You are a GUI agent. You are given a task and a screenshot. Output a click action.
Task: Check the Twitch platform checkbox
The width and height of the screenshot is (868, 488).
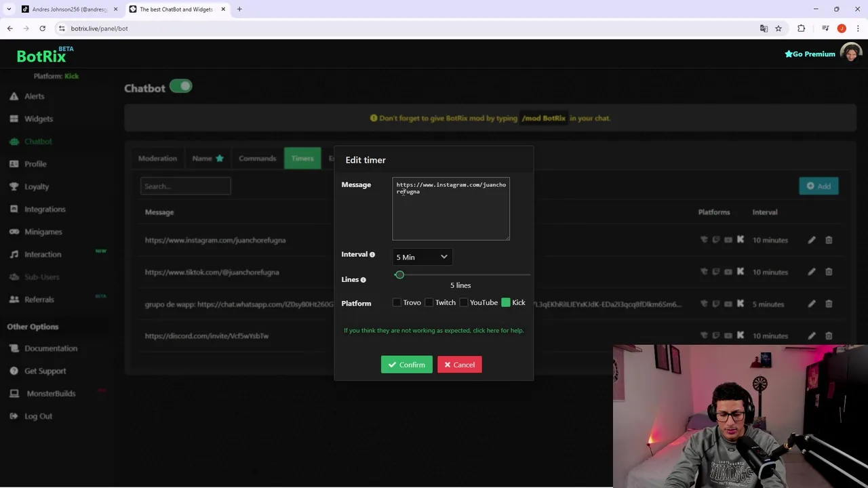tap(429, 303)
